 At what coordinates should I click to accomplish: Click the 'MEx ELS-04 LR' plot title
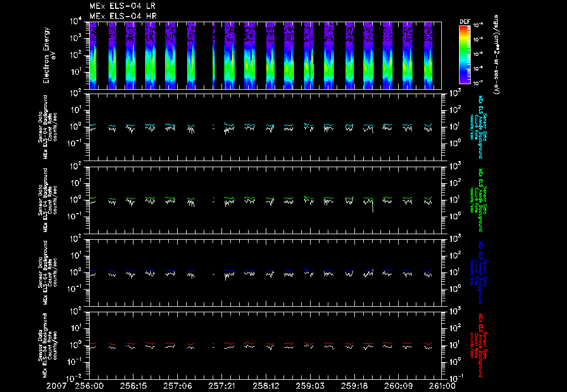(122, 6)
